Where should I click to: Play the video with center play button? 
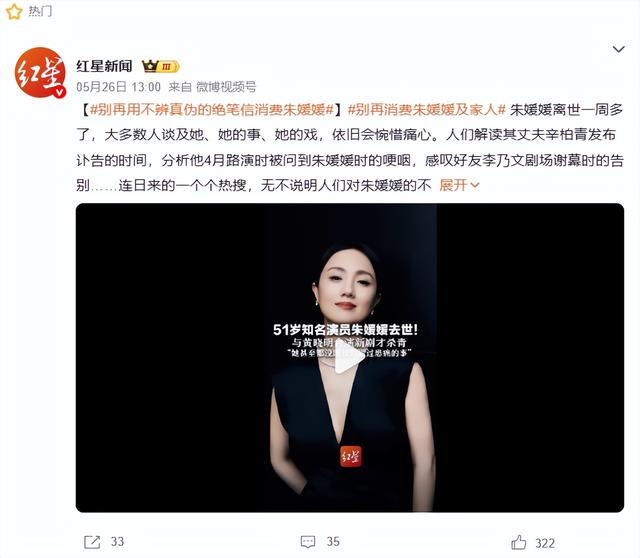(x=349, y=358)
